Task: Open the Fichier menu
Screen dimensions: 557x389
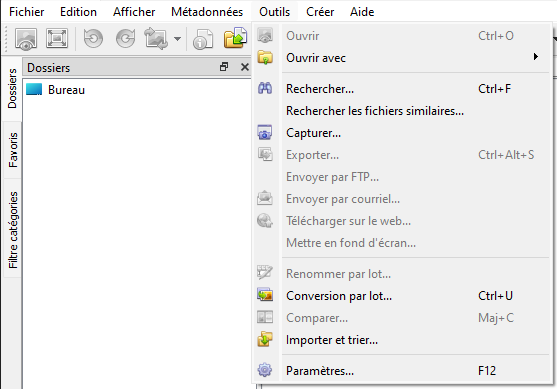Action: tap(27, 12)
